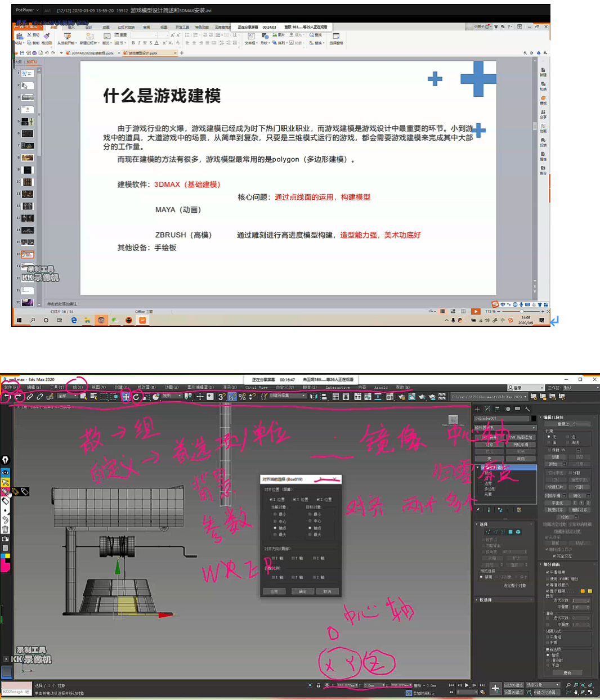This screenshot has height=700, width=600.
Task: Open the 视图 reference coordinate dropdown
Action: [x=172, y=397]
